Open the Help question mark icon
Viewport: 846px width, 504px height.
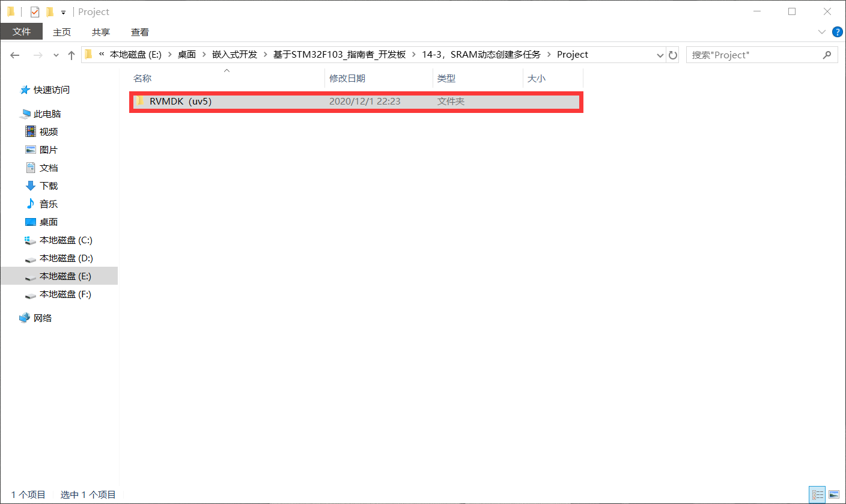click(838, 31)
